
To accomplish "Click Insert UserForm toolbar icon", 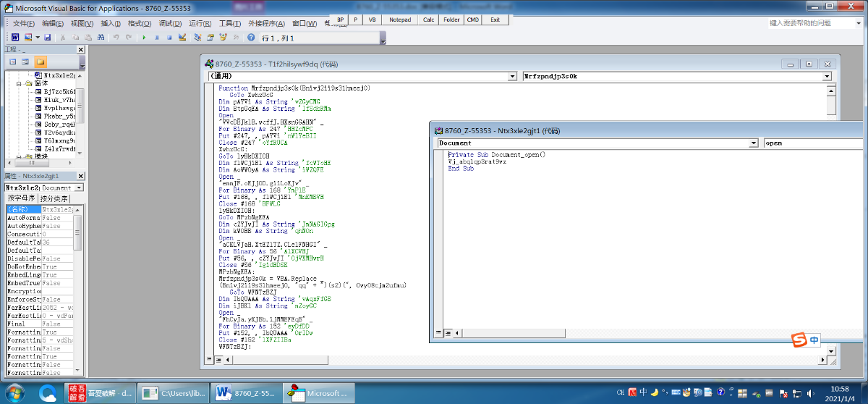I will [27, 37].
